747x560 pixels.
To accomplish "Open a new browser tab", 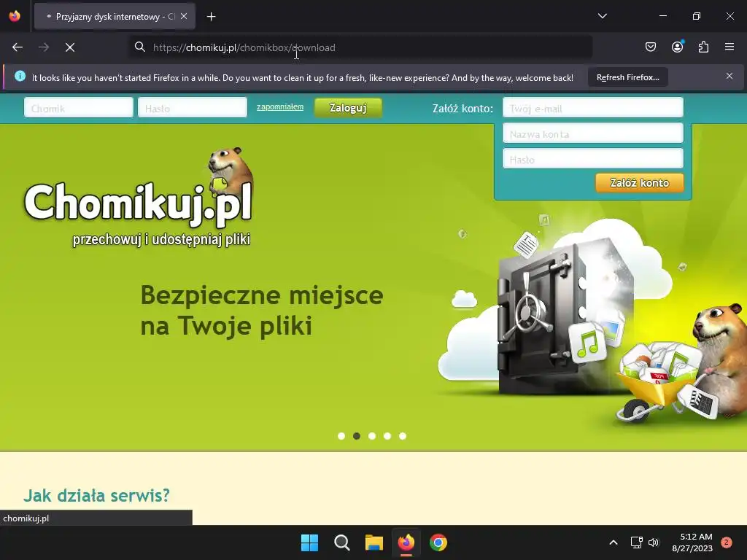I will coord(211,17).
